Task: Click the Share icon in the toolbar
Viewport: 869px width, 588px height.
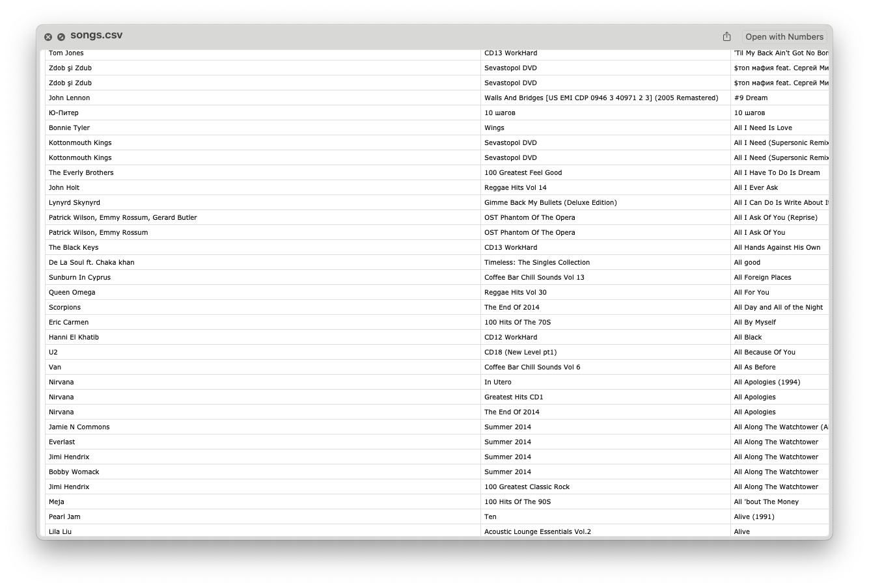Action: click(726, 36)
